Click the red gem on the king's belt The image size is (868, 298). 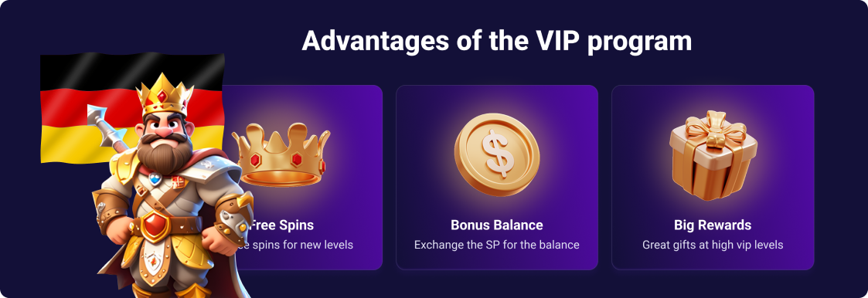click(x=155, y=225)
